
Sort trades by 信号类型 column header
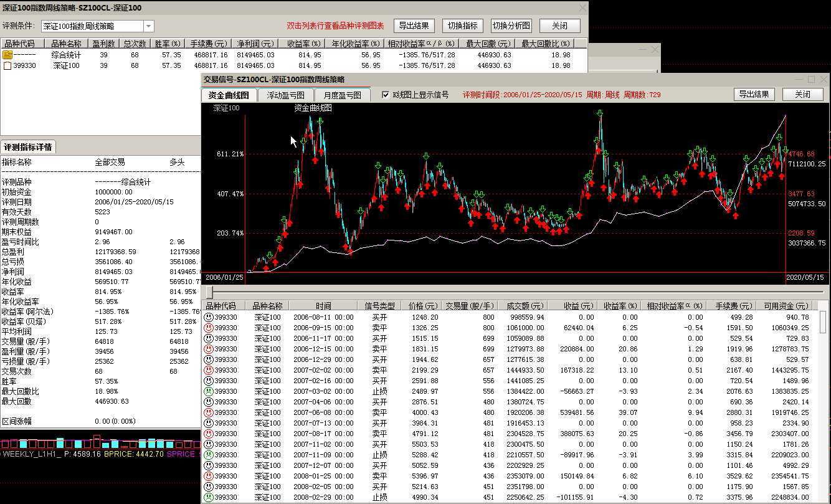379,306
